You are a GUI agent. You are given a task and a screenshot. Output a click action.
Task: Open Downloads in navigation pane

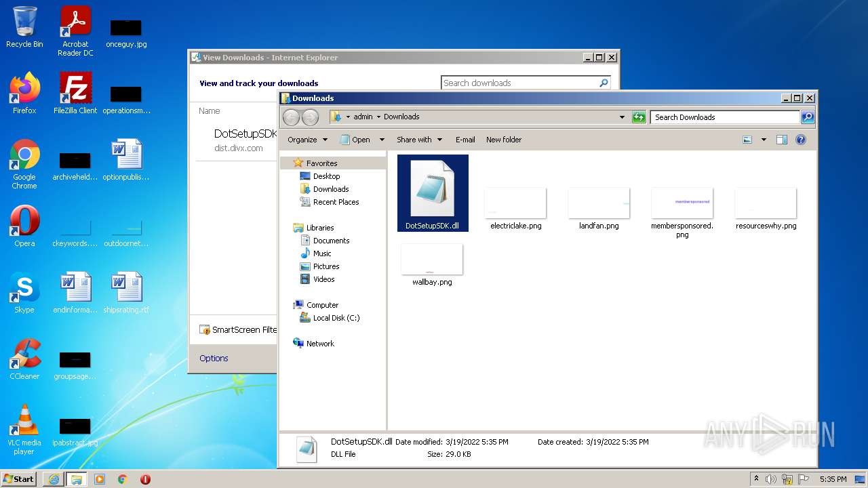[x=330, y=189]
